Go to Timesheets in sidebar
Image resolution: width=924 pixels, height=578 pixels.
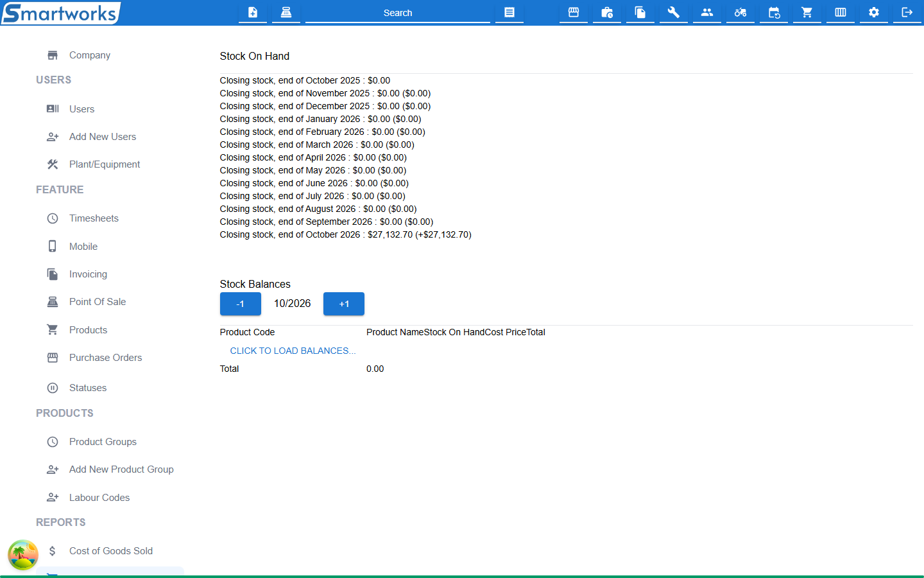pos(110,218)
